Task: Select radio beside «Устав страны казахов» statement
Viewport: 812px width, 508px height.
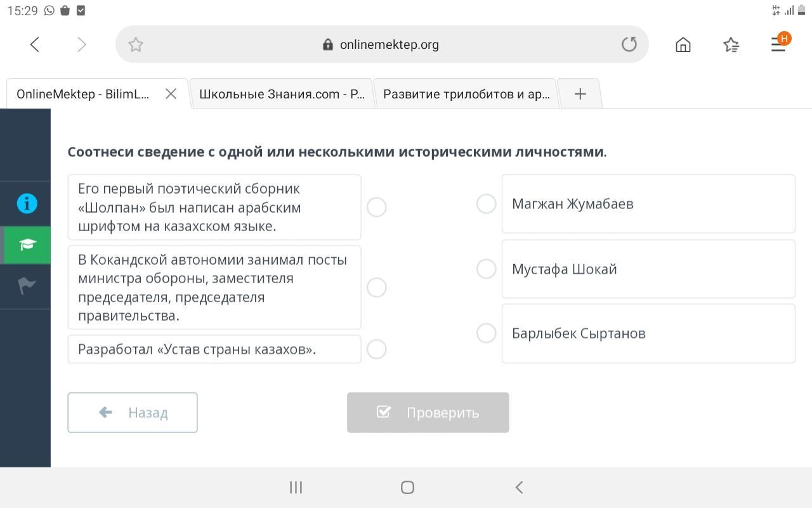Action: click(376, 349)
